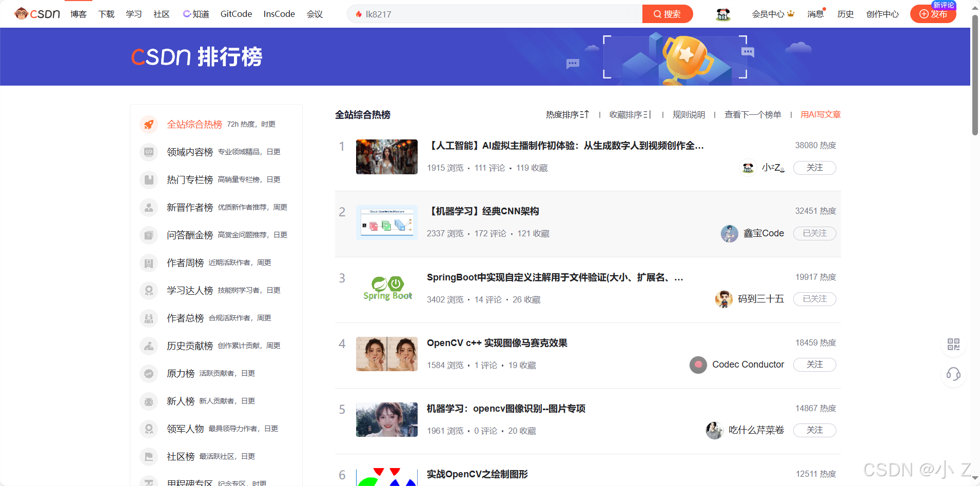980x486 pixels.
Task: Open your profile avatar menu
Action: pyautogui.click(x=722, y=14)
